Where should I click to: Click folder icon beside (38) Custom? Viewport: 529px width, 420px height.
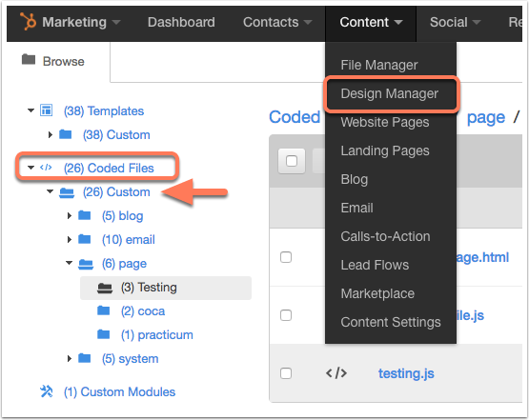click(65, 134)
